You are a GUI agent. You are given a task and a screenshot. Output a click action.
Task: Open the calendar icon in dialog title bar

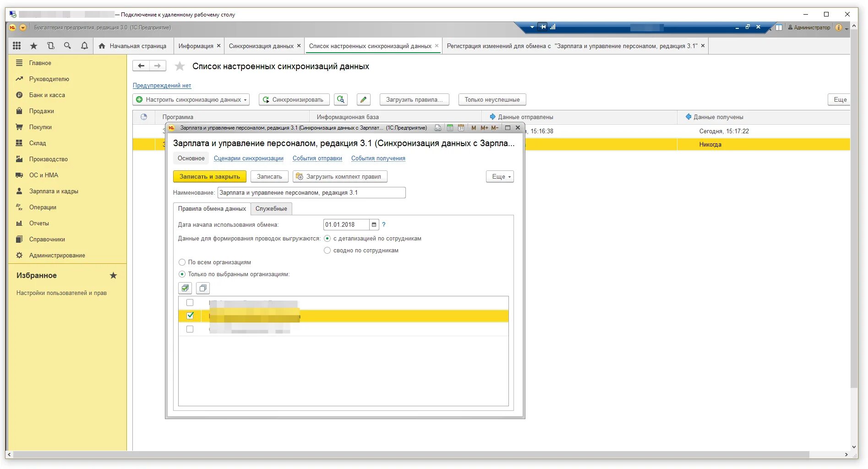pyautogui.click(x=461, y=128)
